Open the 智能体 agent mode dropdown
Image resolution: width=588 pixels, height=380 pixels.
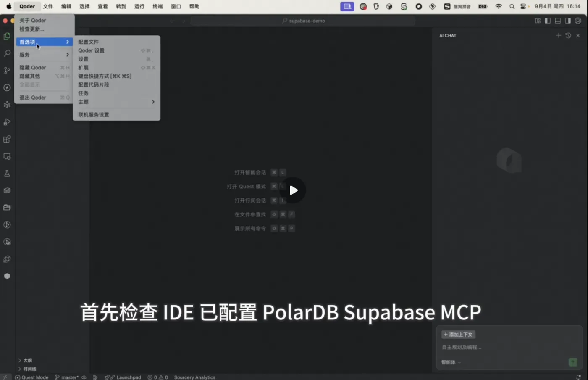(451, 362)
